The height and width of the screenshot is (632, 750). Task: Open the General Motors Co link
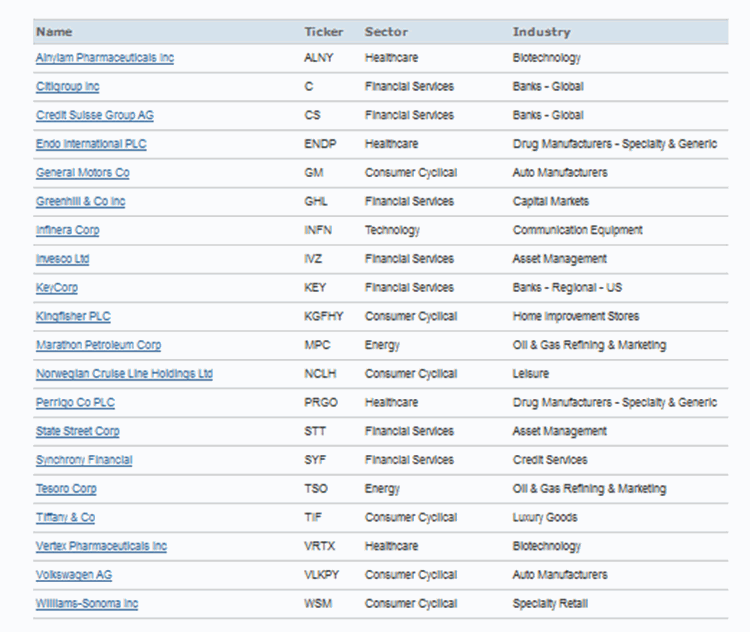point(83,173)
